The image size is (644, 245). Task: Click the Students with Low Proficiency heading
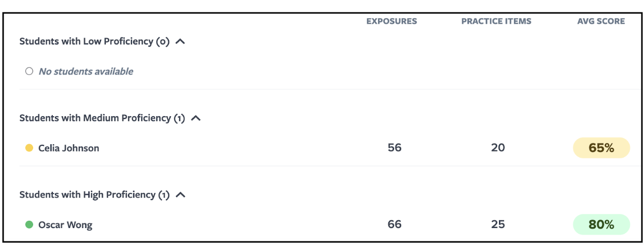coord(95,42)
